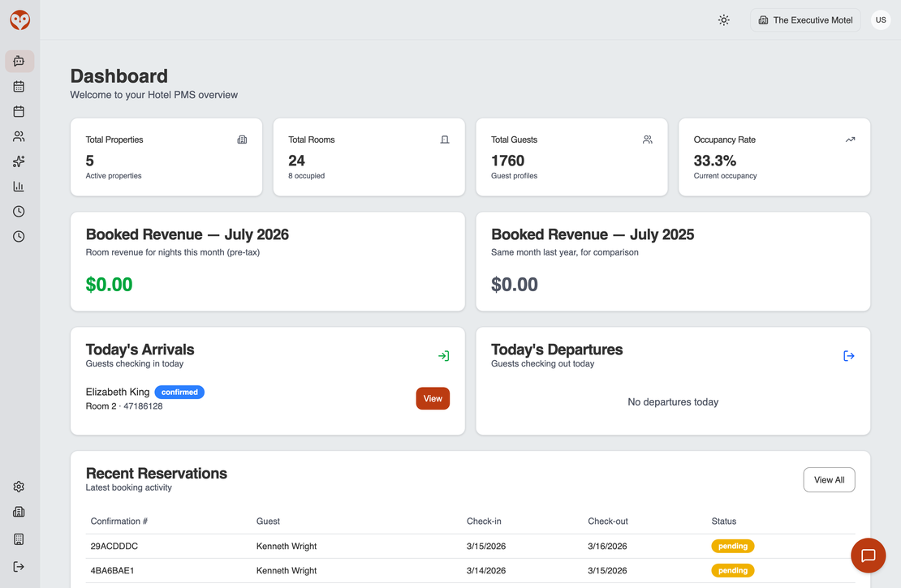The image size is (901, 588).
Task: Select reservation row 29ACDDDC
Action: pyautogui.click(x=470, y=546)
